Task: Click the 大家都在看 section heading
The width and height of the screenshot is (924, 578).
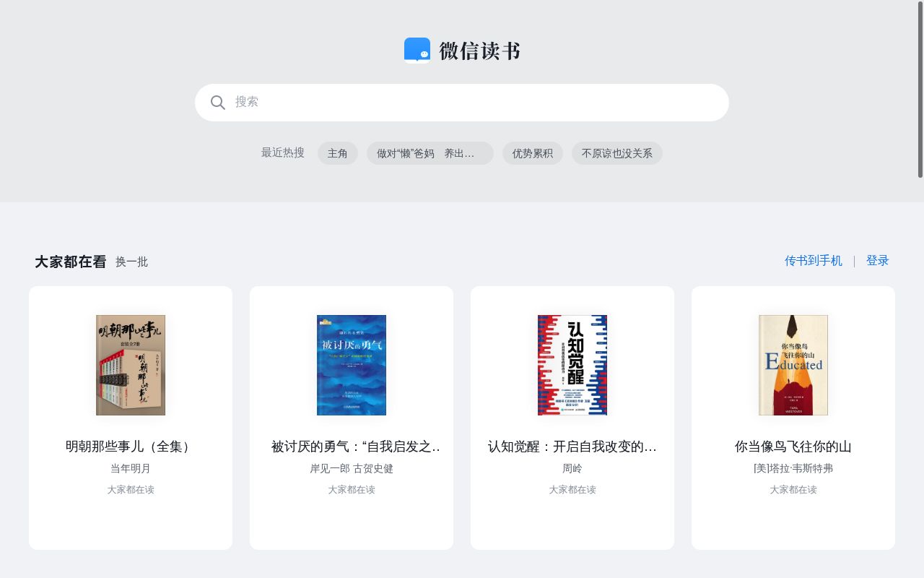Action: [71, 262]
